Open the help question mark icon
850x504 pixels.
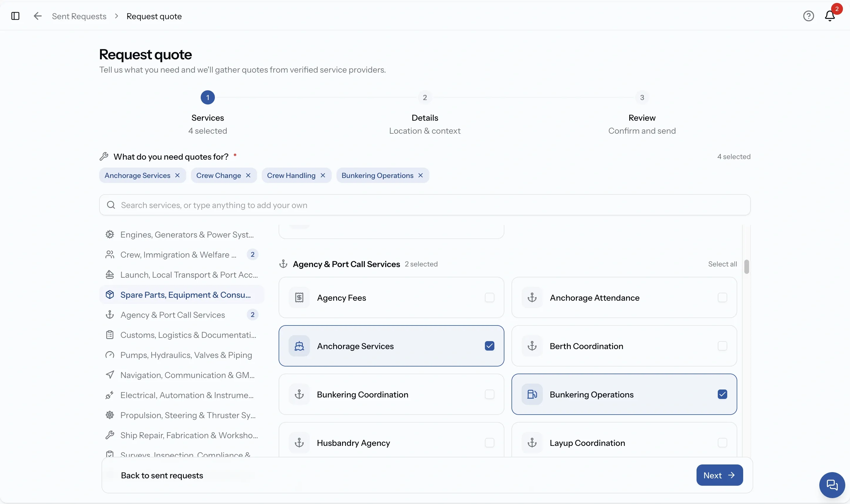pyautogui.click(x=808, y=16)
